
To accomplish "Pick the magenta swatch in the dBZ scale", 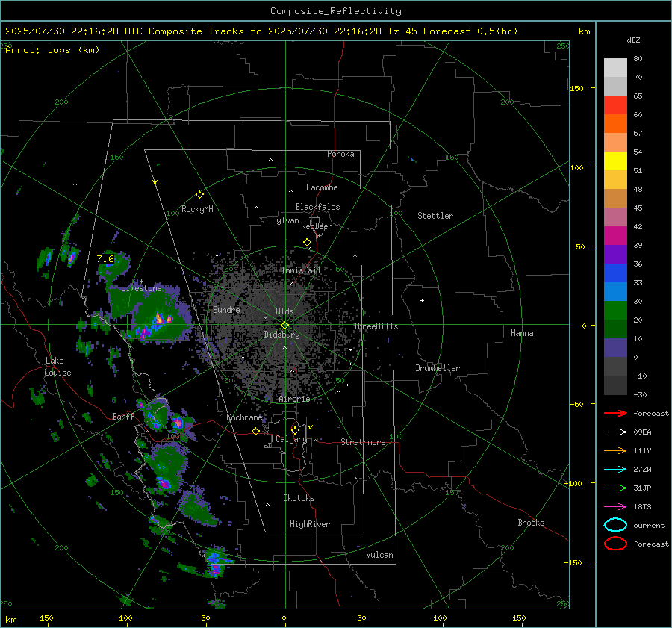I will pyautogui.click(x=615, y=235).
